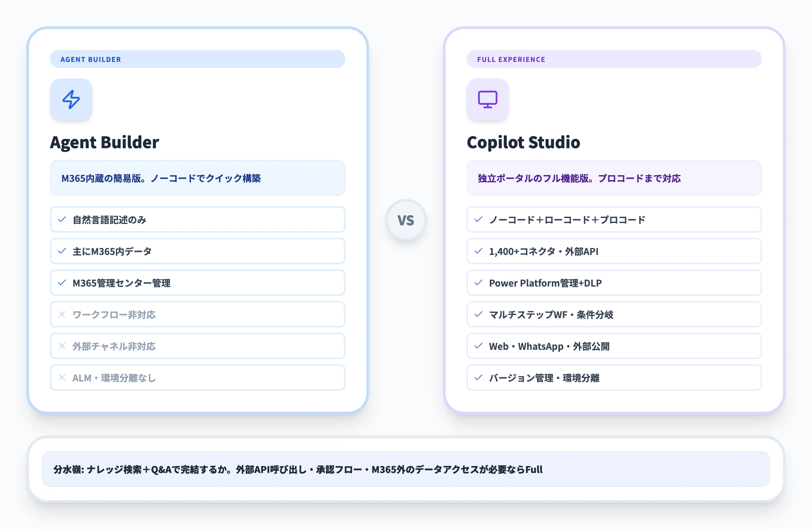Select the FULL EXPERIENCE badge
Viewport: 812px width, 529px height.
[x=511, y=59]
